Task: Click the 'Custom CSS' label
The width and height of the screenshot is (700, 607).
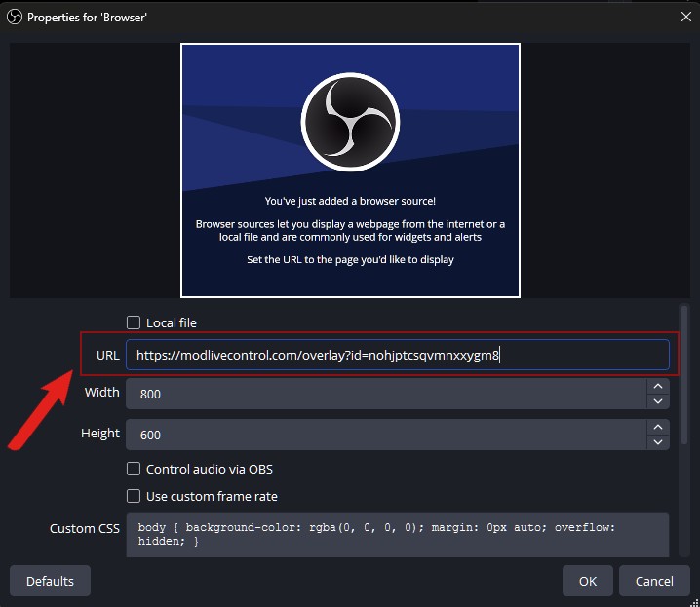Action: click(85, 528)
